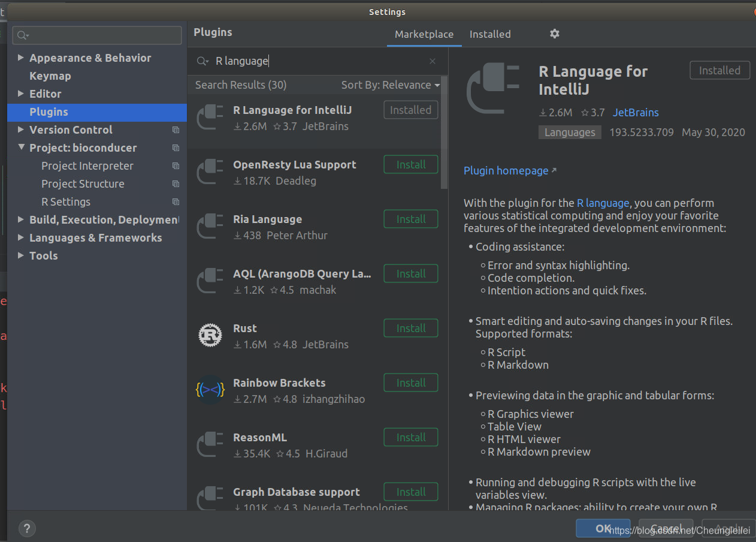
Task: Click the project-level icon beside Project Interpreter
Action: (176, 166)
